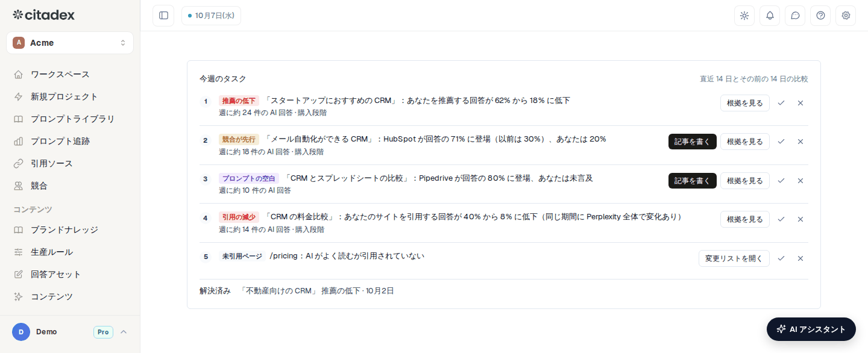Click the Citadex logo

(44, 15)
